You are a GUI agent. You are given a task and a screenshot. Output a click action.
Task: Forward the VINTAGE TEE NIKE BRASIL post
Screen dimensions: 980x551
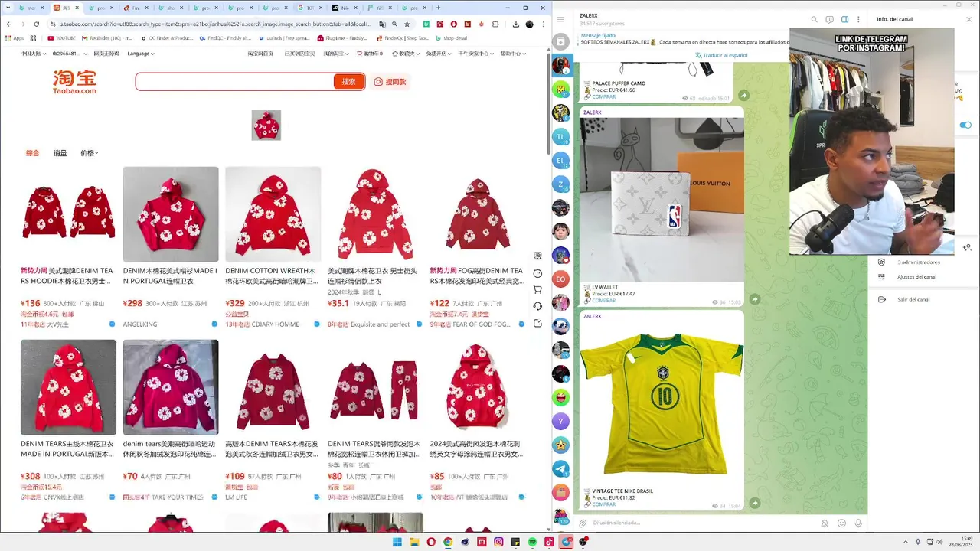754,503
